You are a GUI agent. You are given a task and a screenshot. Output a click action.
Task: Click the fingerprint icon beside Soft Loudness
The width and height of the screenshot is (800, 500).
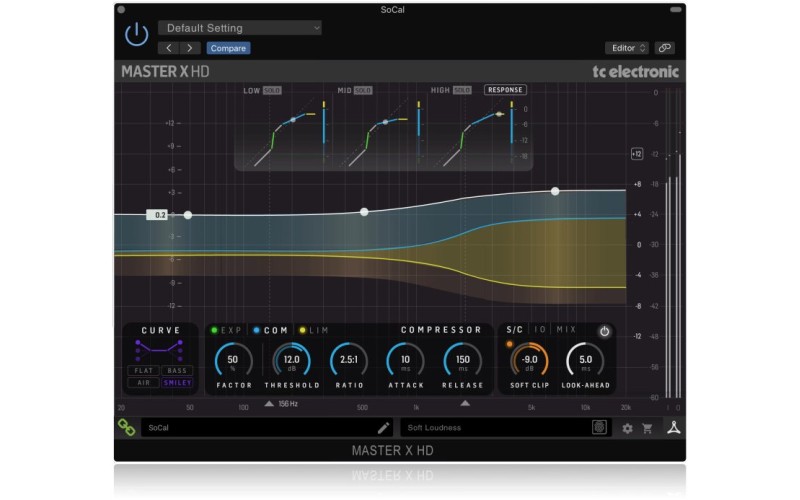point(599,427)
